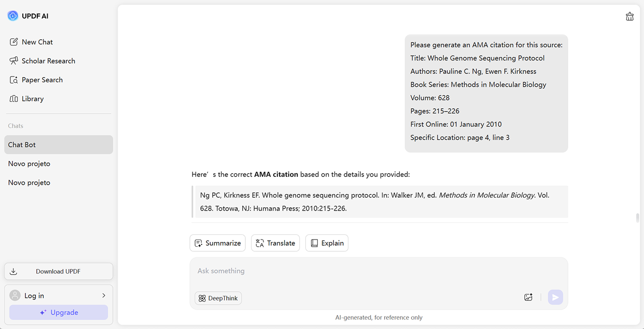This screenshot has height=329, width=644.
Task: Open the Library icon
Action: (14, 99)
